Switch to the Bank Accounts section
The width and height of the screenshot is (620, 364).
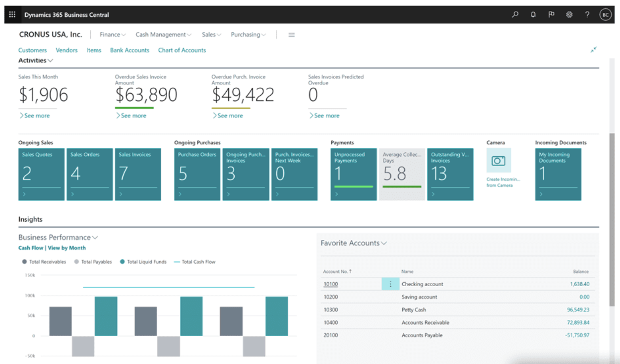pos(129,50)
